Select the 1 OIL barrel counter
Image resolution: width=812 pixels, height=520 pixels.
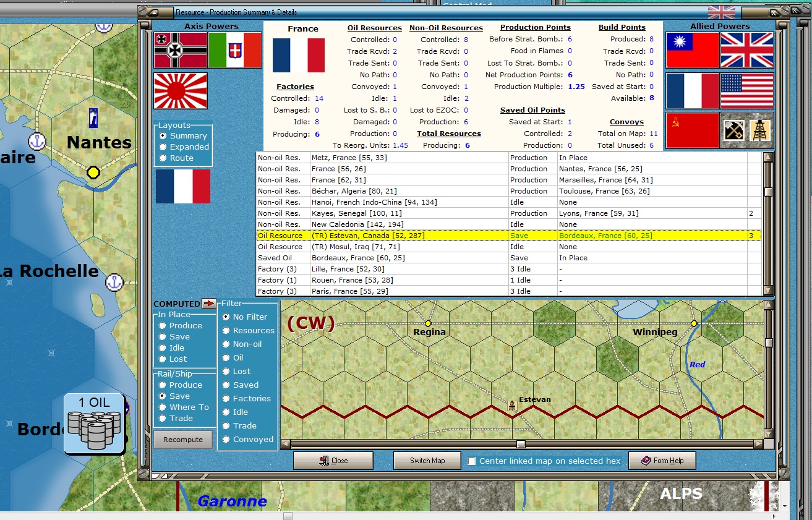[95, 423]
